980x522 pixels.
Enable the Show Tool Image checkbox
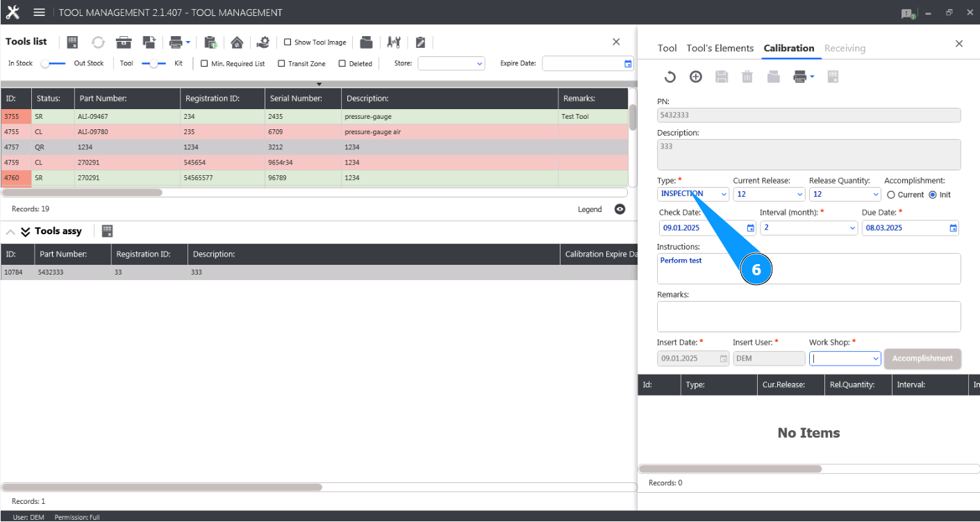288,42
